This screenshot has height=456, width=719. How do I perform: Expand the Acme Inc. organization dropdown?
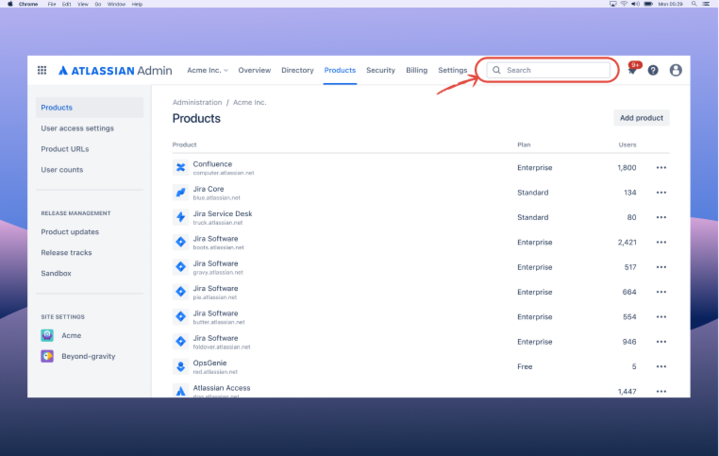point(207,70)
